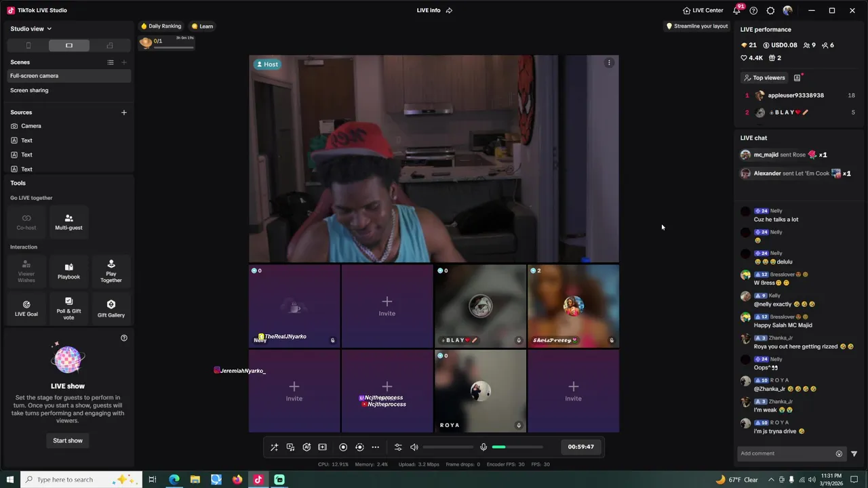Add a new scene with plus
Viewport: 868px width, 488px height.
[124, 62]
